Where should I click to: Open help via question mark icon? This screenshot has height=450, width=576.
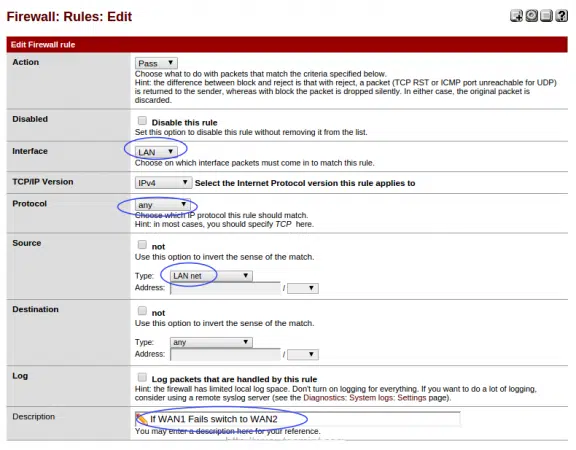point(561,16)
